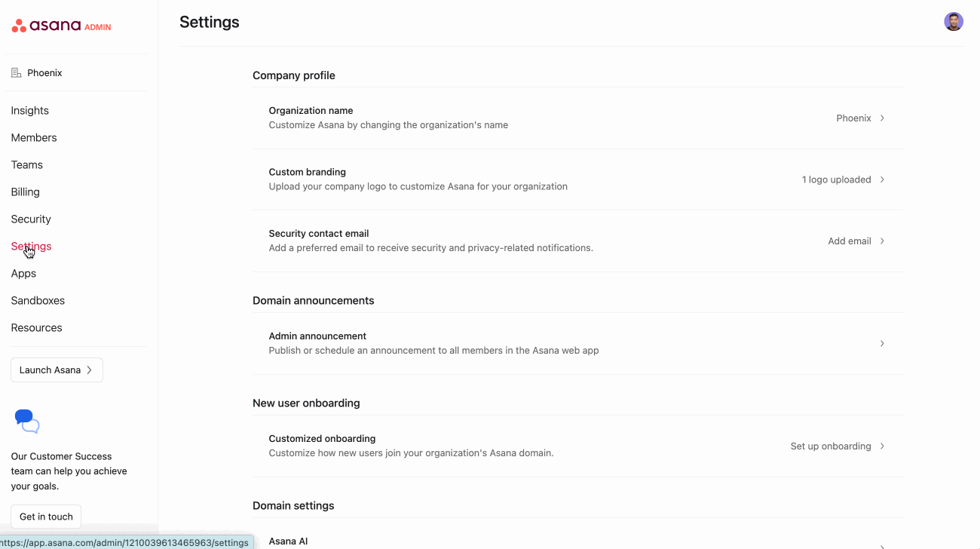Click the Launch Asana arrow icon

click(x=90, y=370)
